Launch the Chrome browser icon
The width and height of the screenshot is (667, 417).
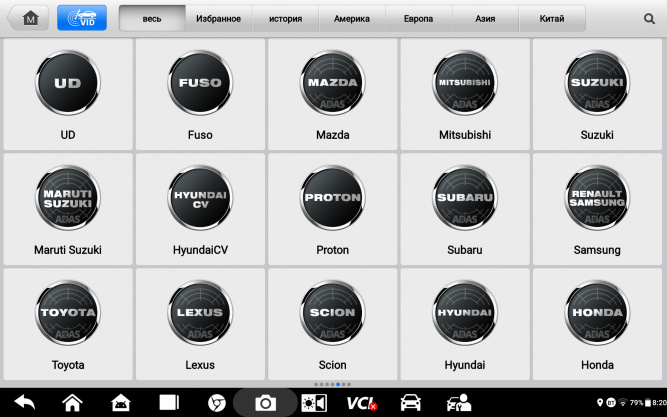point(217,403)
